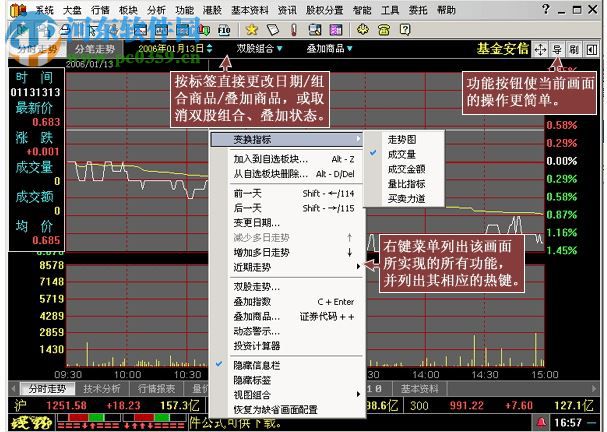The width and height of the screenshot is (607, 432).
Task: Choose 动态警示... menu item
Action: pyautogui.click(x=286, y=331)
